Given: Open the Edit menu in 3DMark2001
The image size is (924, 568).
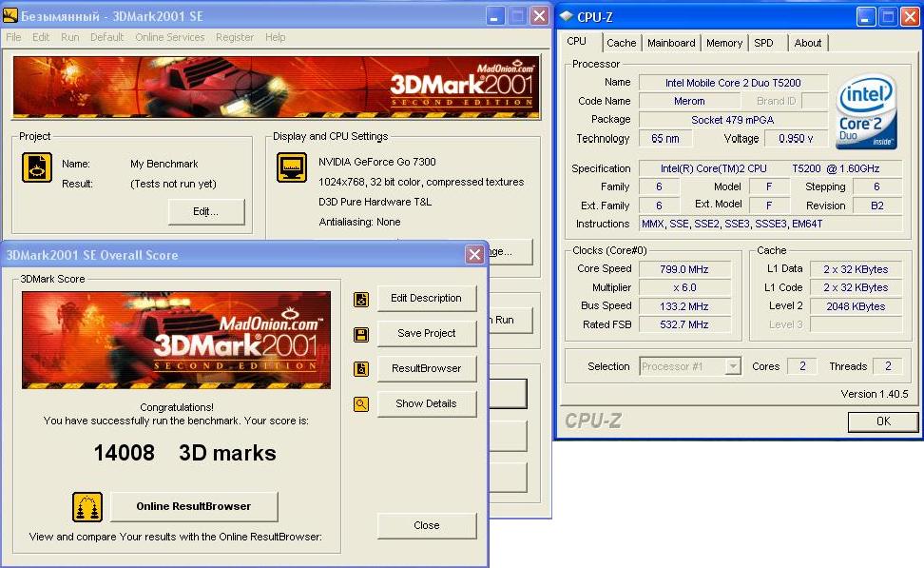Looking at the screenshot, I should tap(41, 37).
